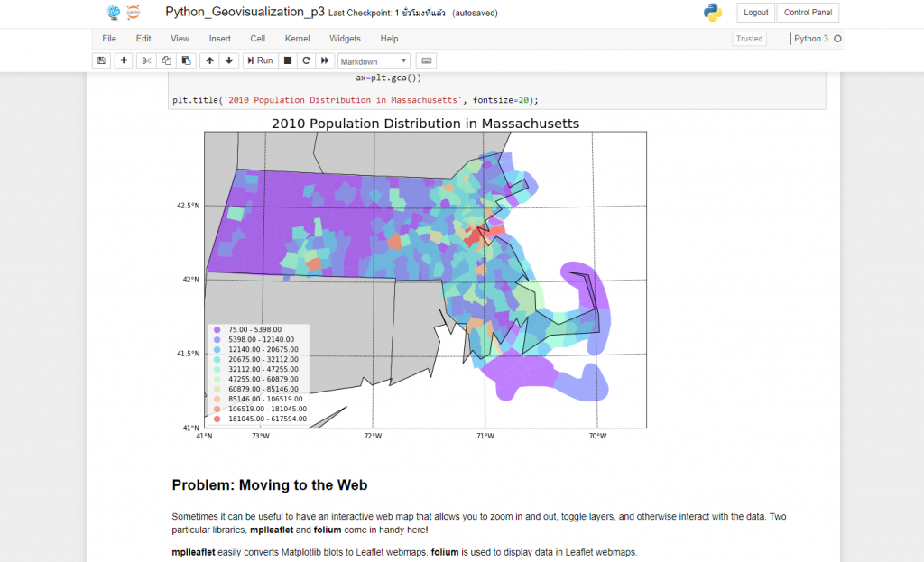Open the Kernel menu

click(297, 39)
